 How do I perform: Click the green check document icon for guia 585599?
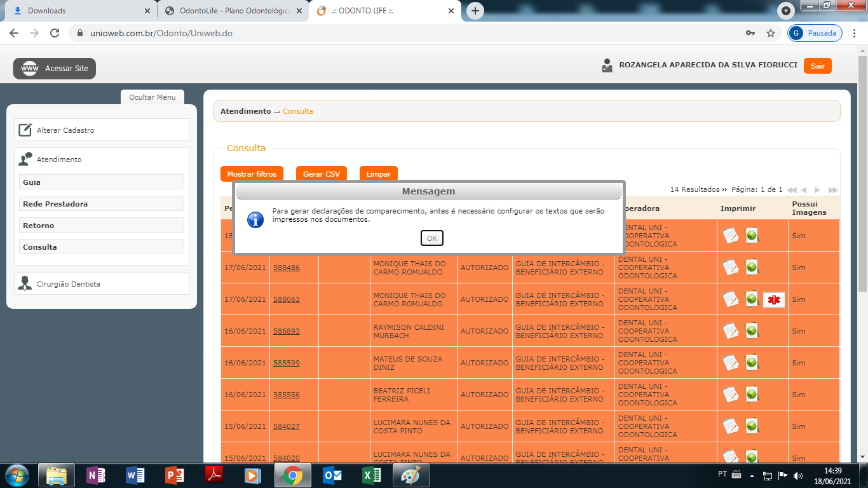click(752, 363)
